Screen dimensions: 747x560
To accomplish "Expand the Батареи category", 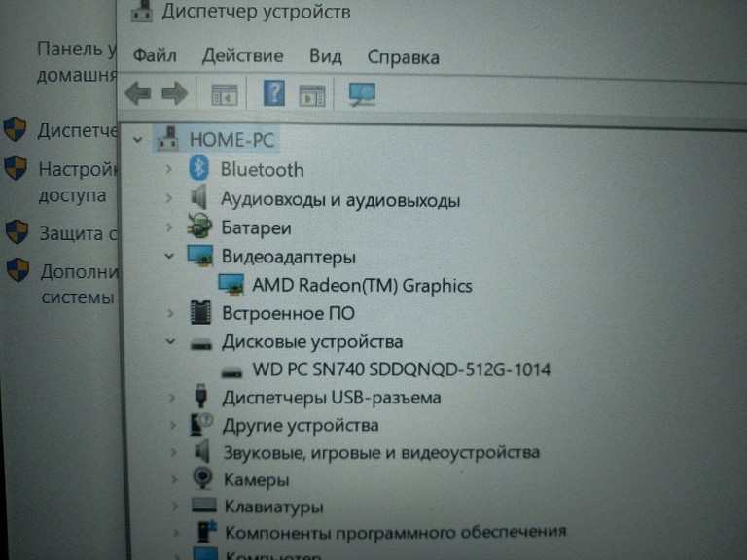I will coord(169,227).
